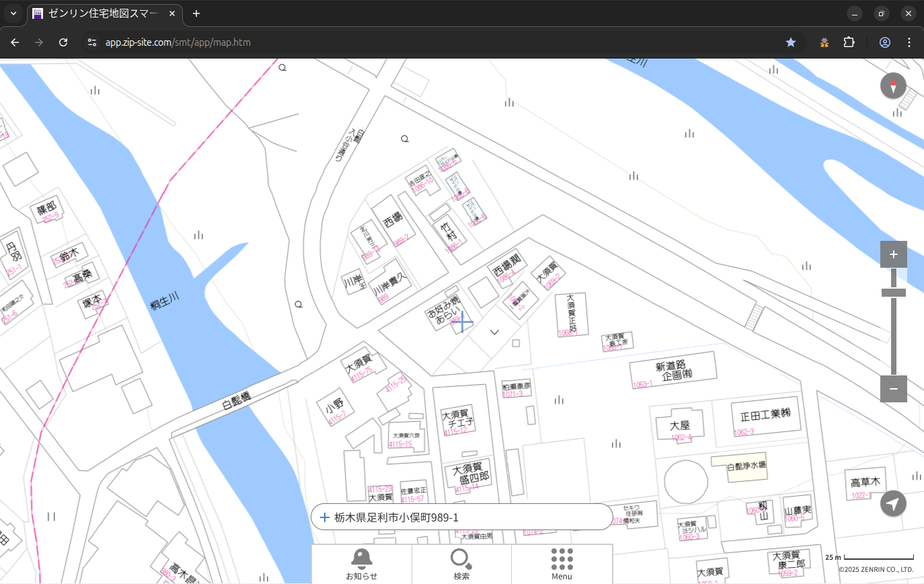Open a new browser tab
Image resolution: width=924 pixels, height=584 pixels.
[x=196, y=13]
